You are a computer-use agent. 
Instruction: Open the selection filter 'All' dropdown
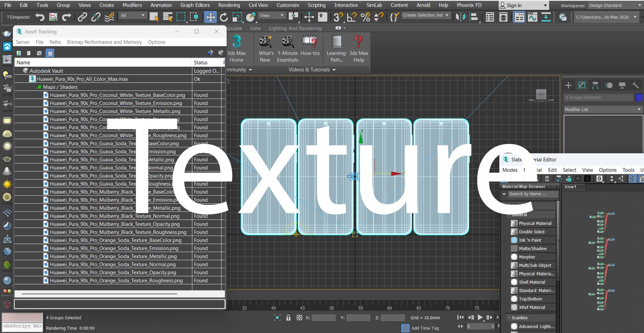(133, 15)
